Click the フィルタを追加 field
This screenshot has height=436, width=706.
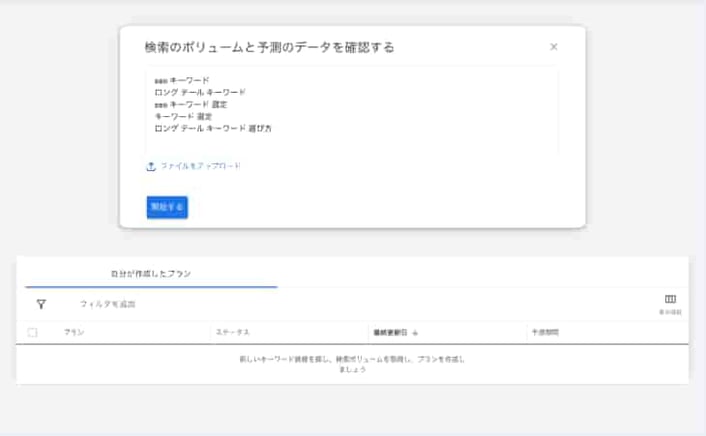(x=107, y=304)
